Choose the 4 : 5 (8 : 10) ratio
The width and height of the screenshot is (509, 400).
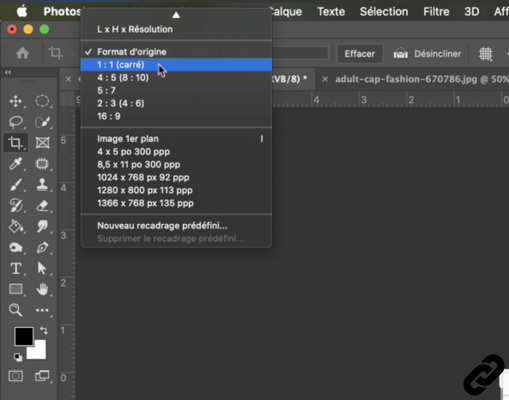point(176,78)
